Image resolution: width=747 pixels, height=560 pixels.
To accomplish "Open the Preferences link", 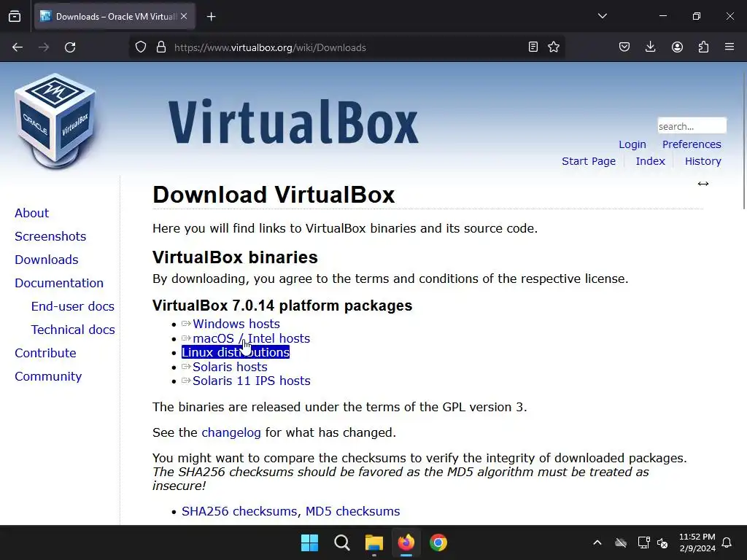I will [x=692, y=144].
